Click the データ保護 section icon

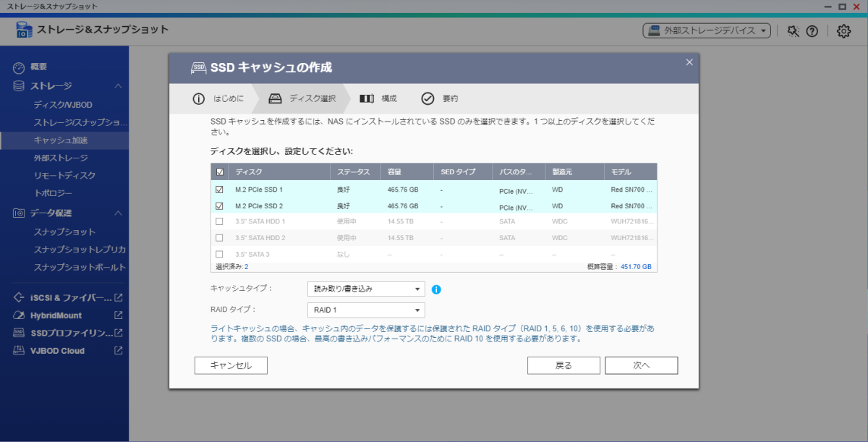pos(20,213)
